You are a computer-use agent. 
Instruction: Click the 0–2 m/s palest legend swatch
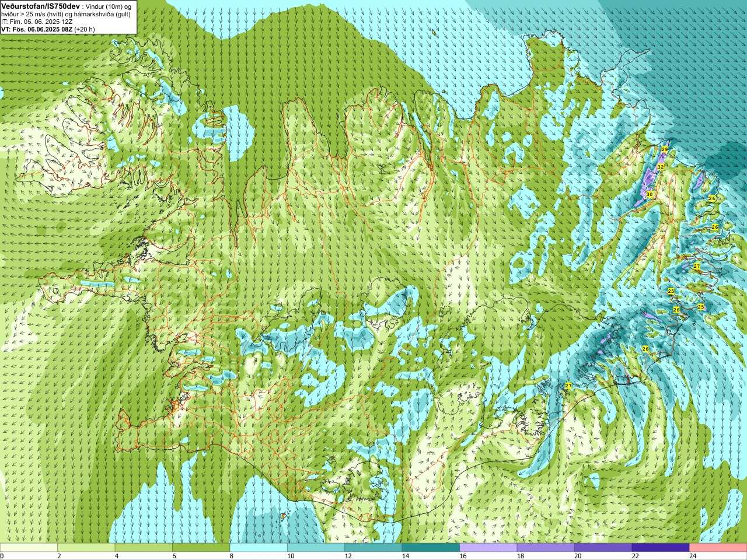point(29,548)
